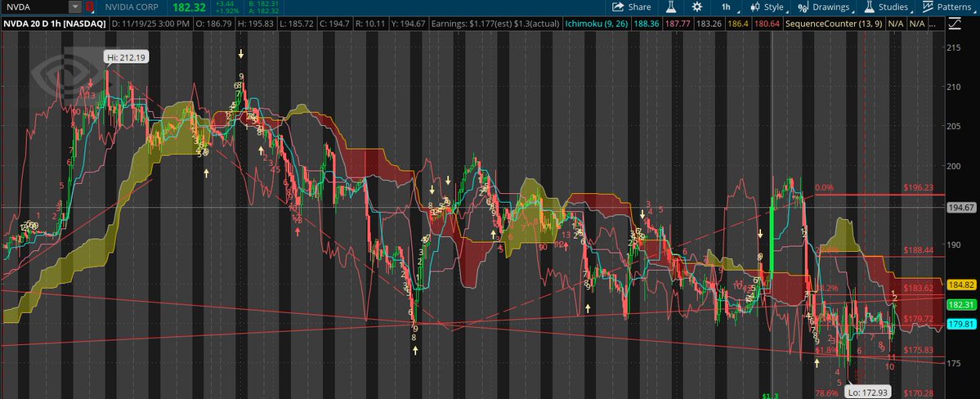Click the 0.0% Fibonacci retracement label

[825, 187]
